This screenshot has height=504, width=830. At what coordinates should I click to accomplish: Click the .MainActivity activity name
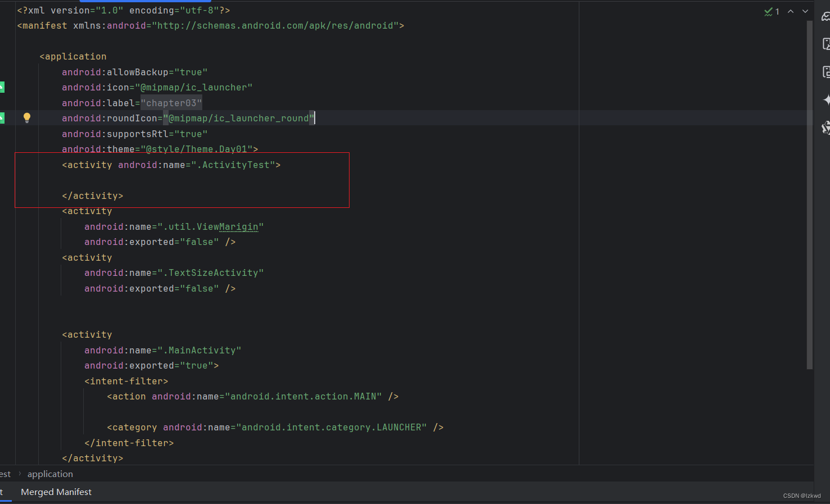pos(201,349)
